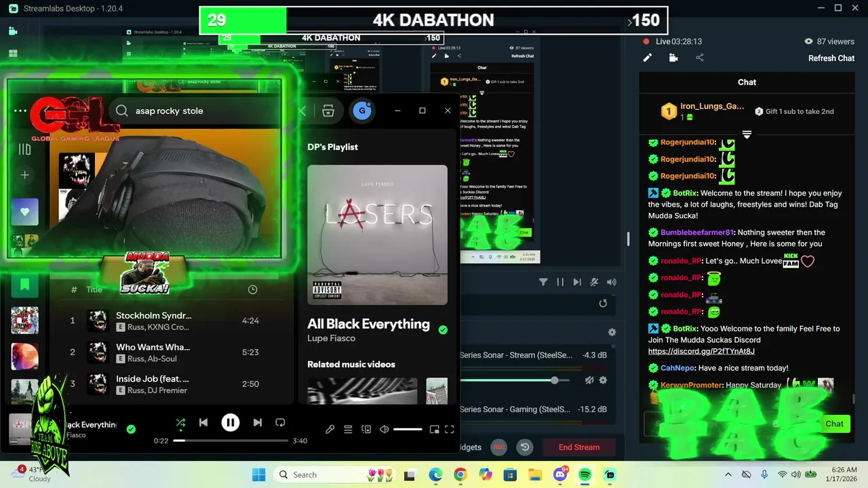Sort tracks by duration clock icon

(252, 289)
